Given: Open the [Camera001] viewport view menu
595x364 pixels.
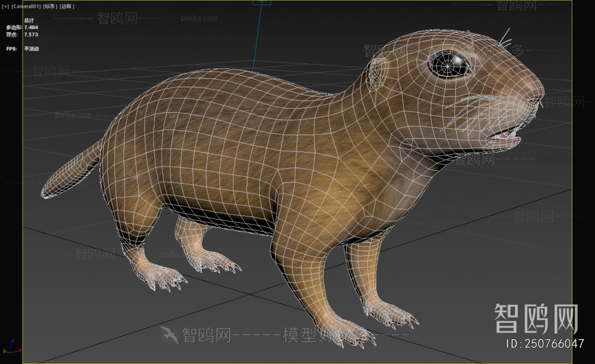Looking at the screenshot, I should (26, 6).
